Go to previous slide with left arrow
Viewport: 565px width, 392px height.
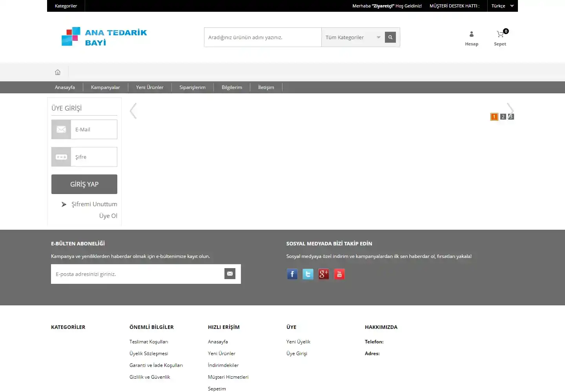click(133, 111)
